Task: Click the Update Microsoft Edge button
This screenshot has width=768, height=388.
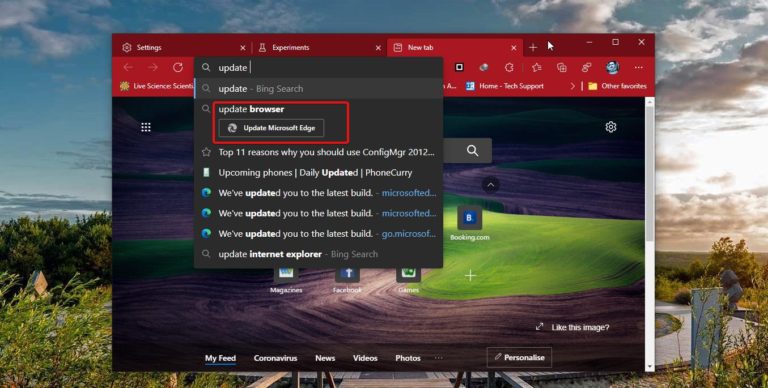Action: [271, 128]
